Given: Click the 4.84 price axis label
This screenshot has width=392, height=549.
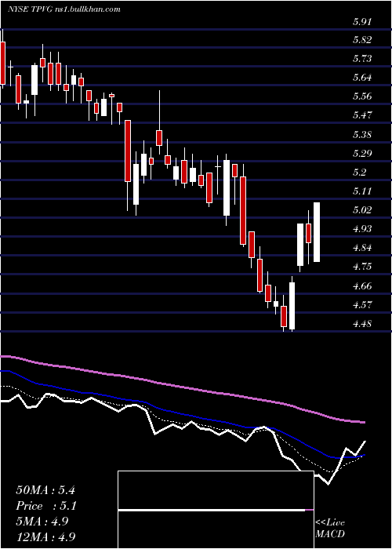Looking at the screenshot, I should (361, 248).
